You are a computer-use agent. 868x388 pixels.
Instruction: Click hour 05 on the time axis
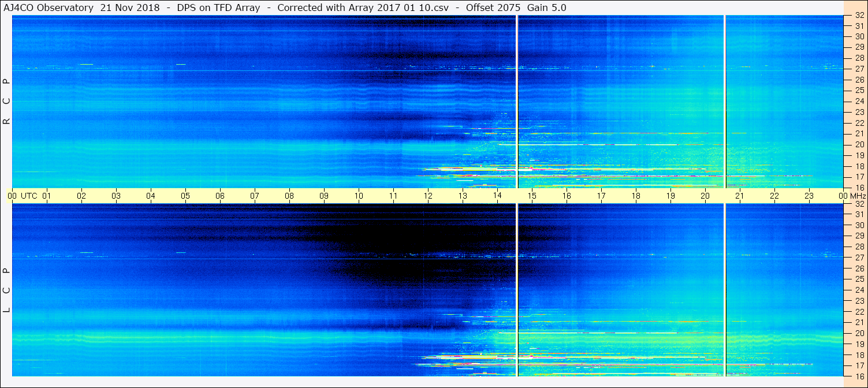185,196
